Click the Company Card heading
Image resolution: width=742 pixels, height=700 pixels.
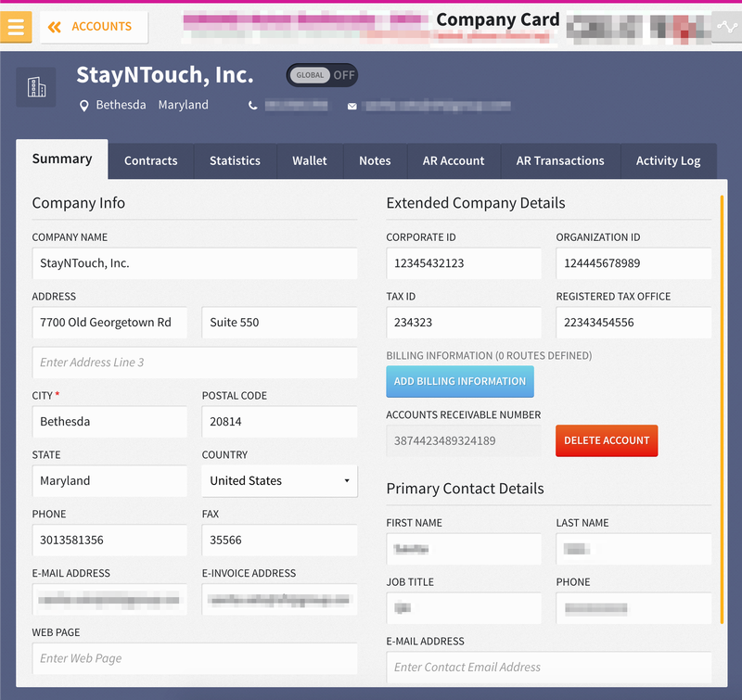pos(498,19)
